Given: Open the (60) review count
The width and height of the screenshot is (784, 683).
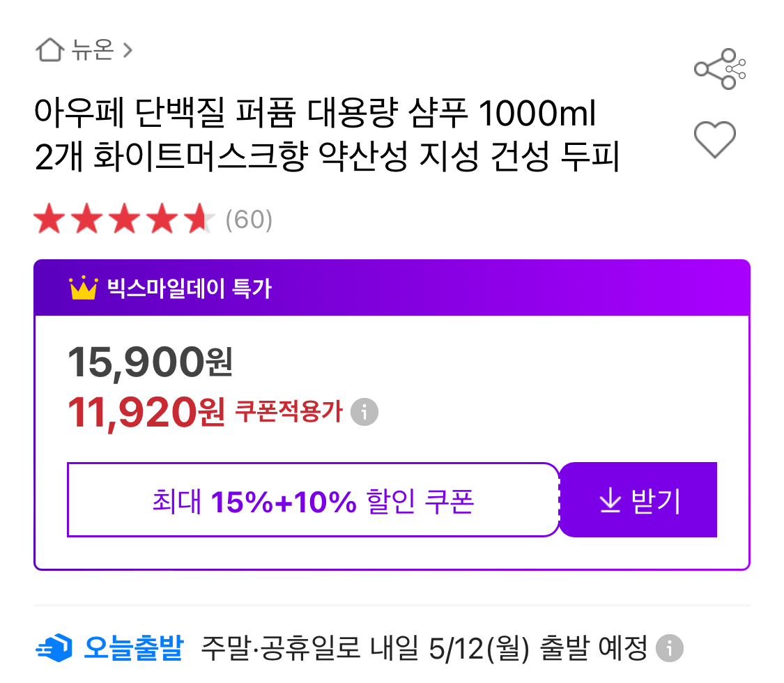Looking at the screenshot, I should pos(249,220).
